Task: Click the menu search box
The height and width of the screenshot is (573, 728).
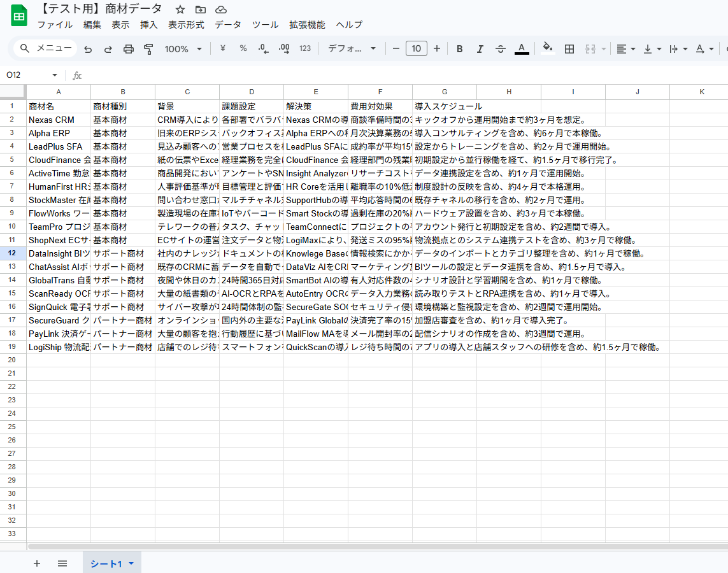Action: pyautogui.click(x=45, y=48)
